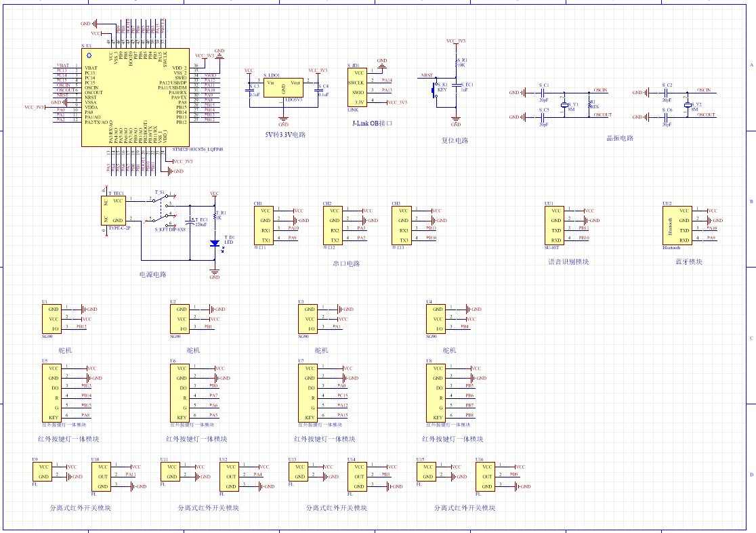Click the U8 infrared module with PB5 pin
Screen dimensions: 756x533
(x=436, y=393)
